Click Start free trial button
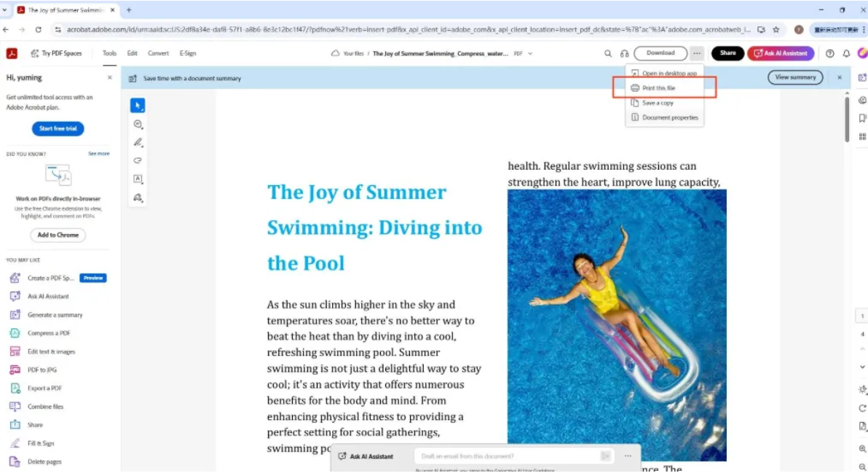 coord(58,128)
